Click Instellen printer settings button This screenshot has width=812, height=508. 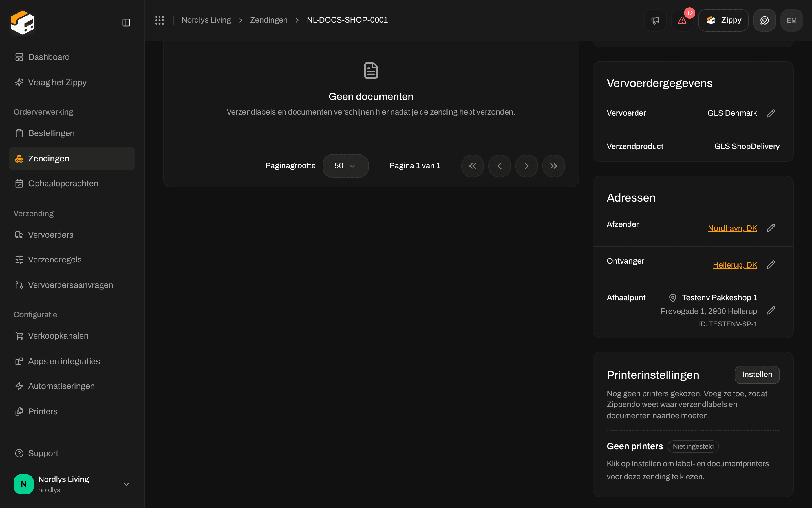tap(757, 375)
